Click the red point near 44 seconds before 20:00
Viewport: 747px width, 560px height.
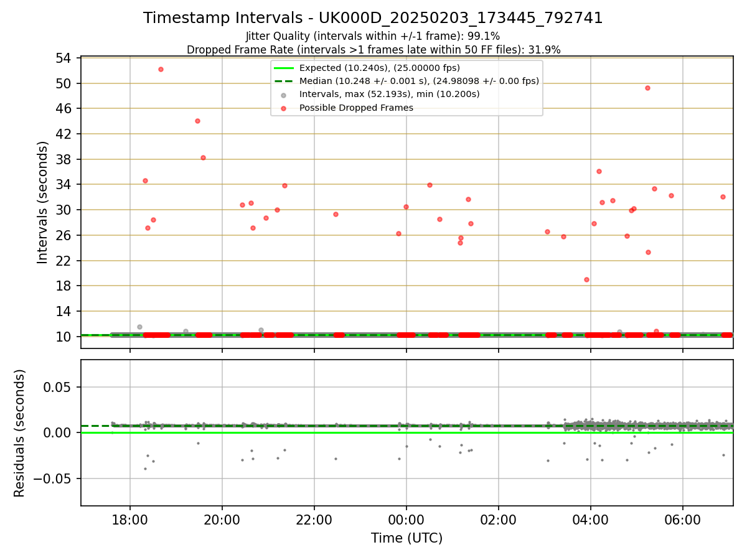click(x=197, y=121)
